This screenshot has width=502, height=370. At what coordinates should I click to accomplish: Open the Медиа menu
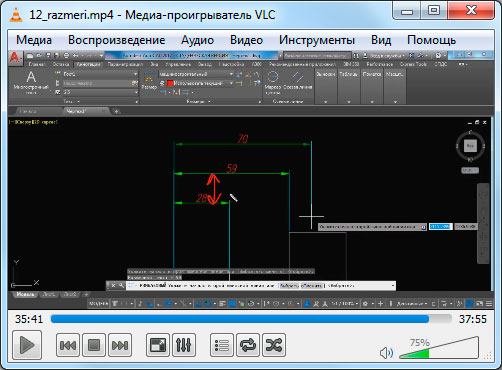(x=34, y=40)
